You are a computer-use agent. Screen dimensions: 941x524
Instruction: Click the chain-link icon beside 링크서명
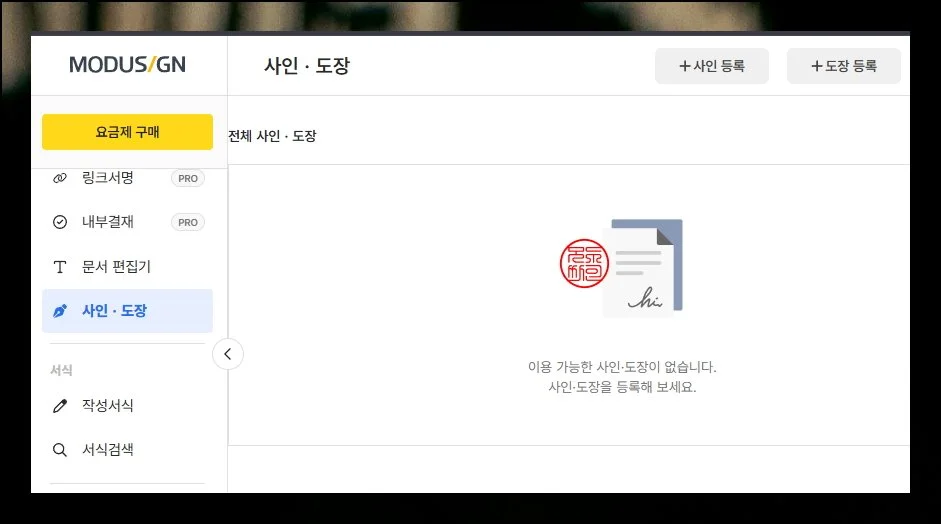(60, 178)
